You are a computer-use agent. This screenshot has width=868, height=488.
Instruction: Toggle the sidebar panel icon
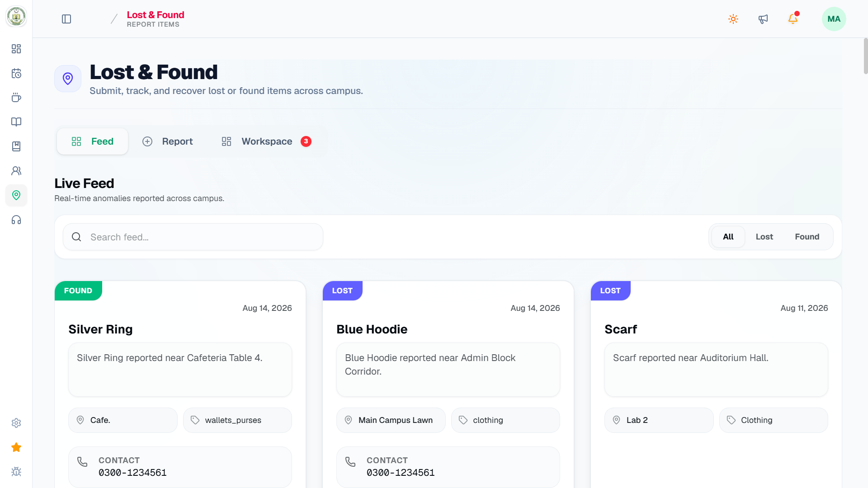coord(66,19)
